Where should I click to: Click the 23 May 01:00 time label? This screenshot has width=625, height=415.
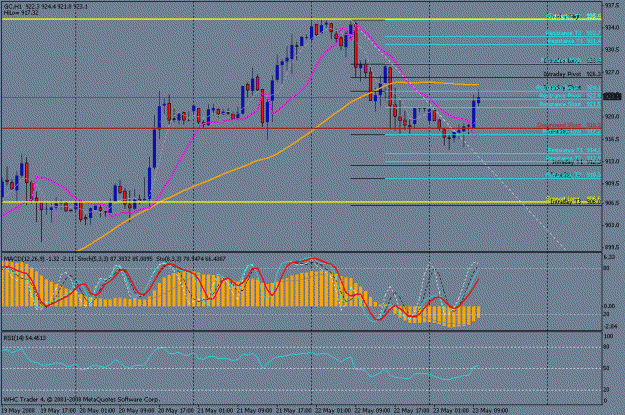451,411
